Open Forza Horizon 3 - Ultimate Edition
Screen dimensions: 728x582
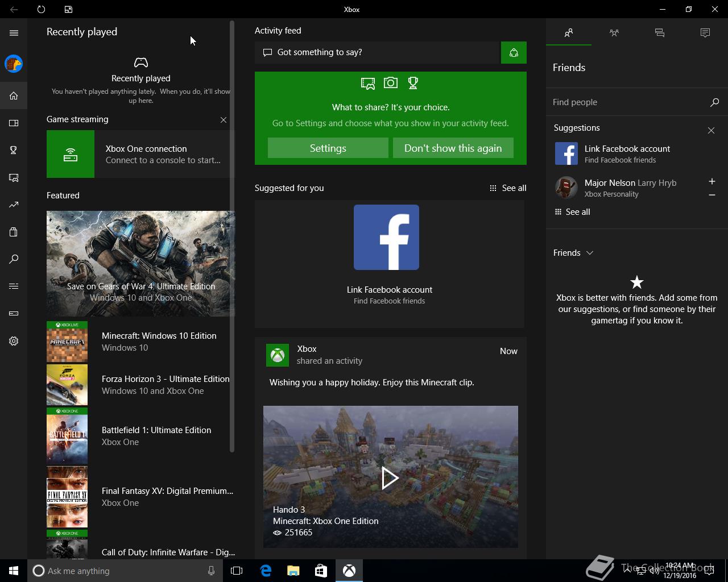coord(140,385)
